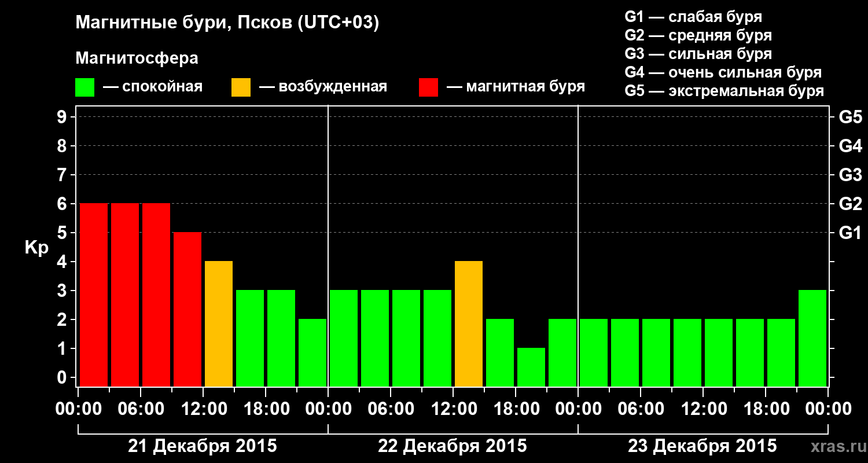This screenshot has width=868, height=463.
Task: Select the last green Kp 2 bar on 21 December
Action: [x=312, y=353]
